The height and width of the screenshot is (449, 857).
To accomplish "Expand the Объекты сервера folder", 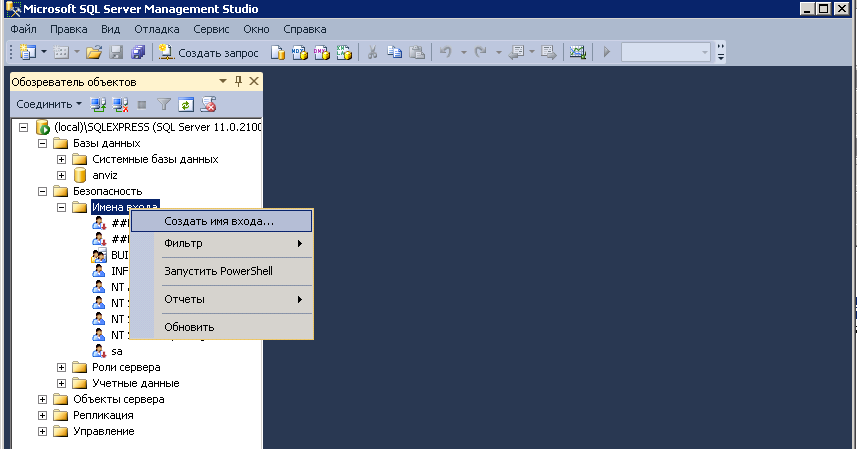I will (x=43, y=399).
